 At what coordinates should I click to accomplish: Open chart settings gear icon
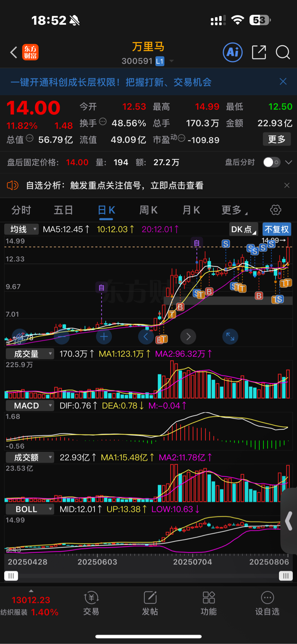coord(275,210)
